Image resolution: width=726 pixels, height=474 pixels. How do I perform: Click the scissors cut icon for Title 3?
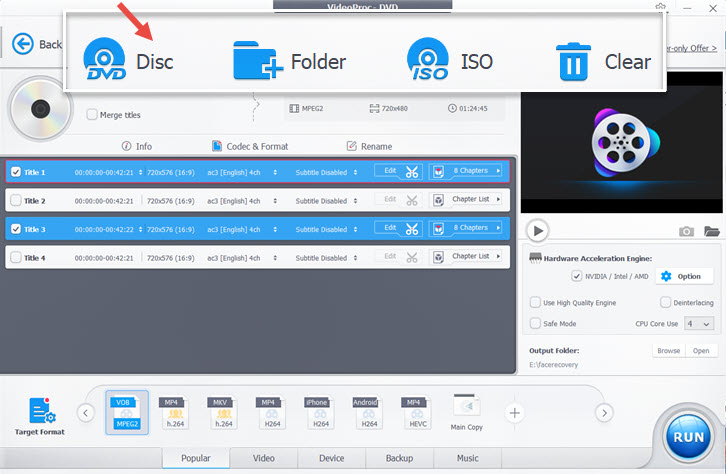coord(412,229)
